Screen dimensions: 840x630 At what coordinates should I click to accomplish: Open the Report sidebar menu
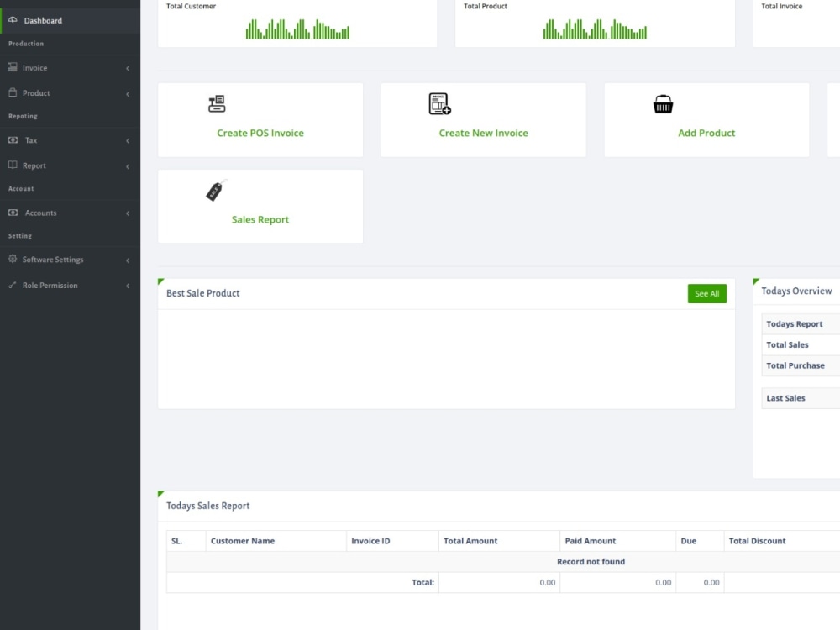[71, 165]
